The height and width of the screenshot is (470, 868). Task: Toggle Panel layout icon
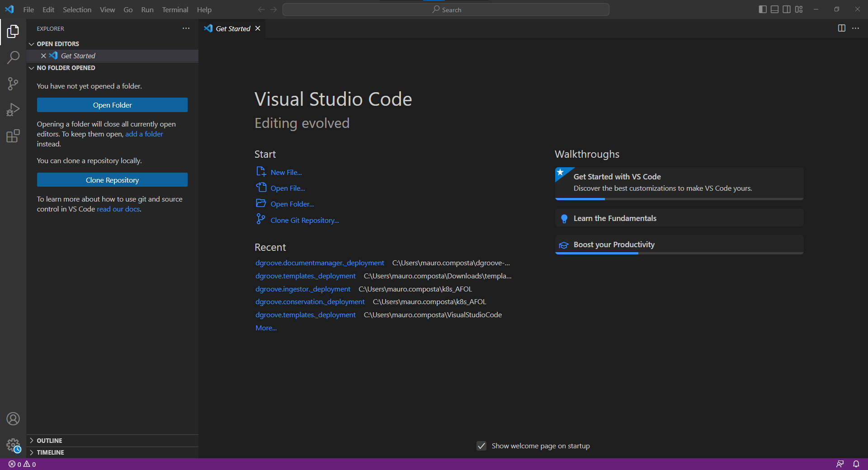tap(774, 9)
